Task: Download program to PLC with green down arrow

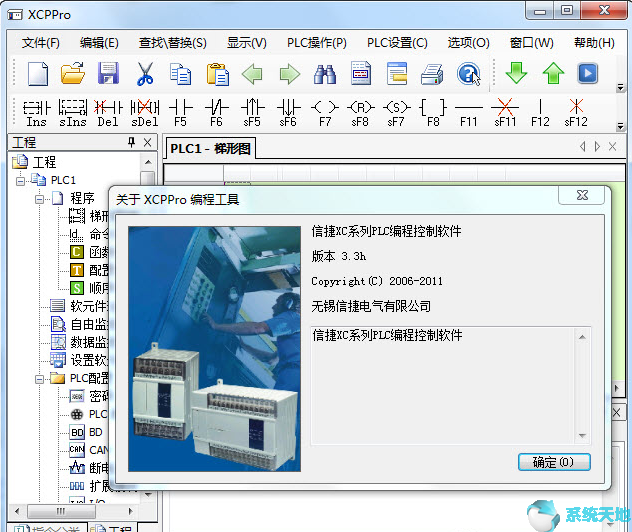Action: click(516, 73)
